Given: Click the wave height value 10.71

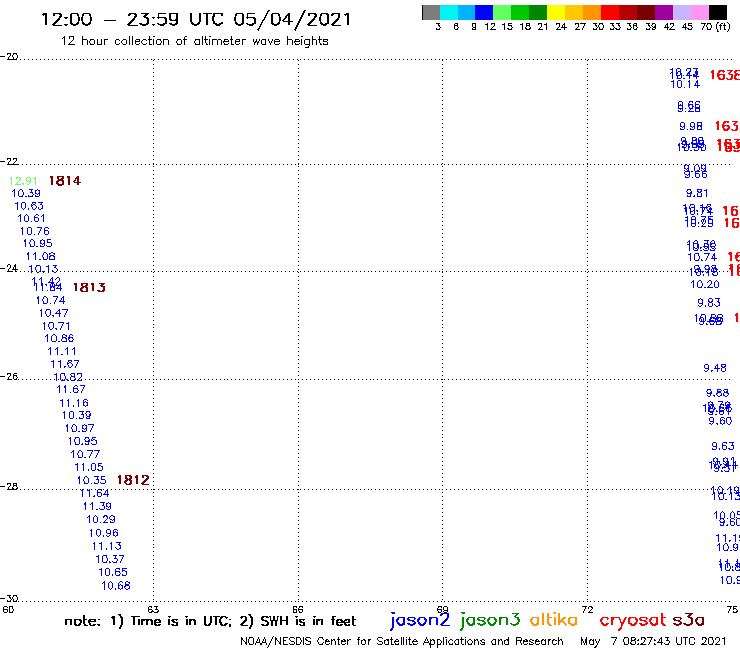Looking at the screenshot, I should point(56,326).
